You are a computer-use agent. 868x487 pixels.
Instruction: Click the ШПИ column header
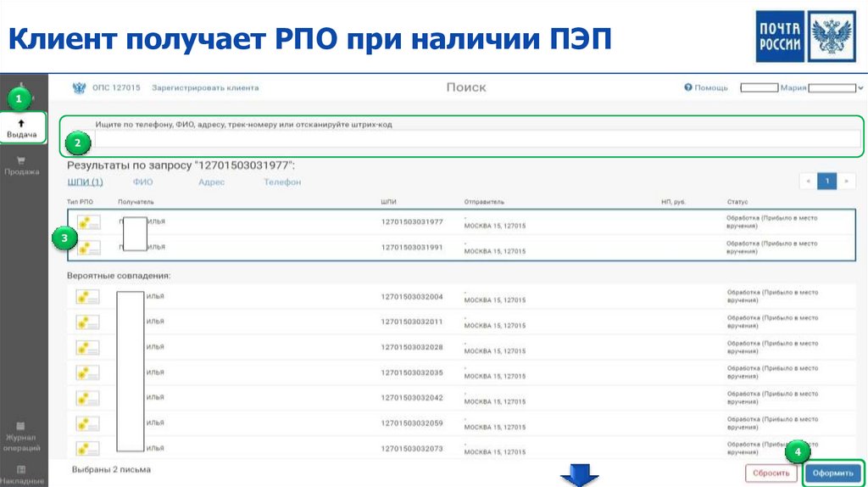(388, 202)
